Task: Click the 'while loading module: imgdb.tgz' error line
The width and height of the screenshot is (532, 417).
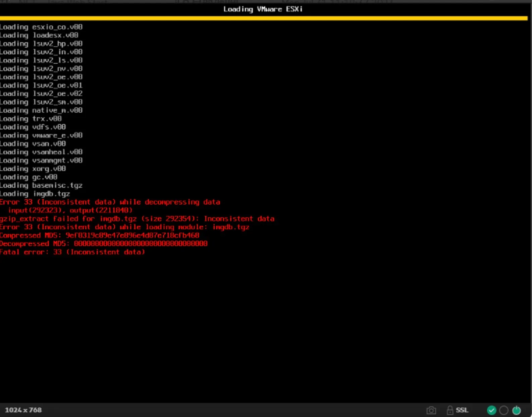Action: click(x=125, y=227)
